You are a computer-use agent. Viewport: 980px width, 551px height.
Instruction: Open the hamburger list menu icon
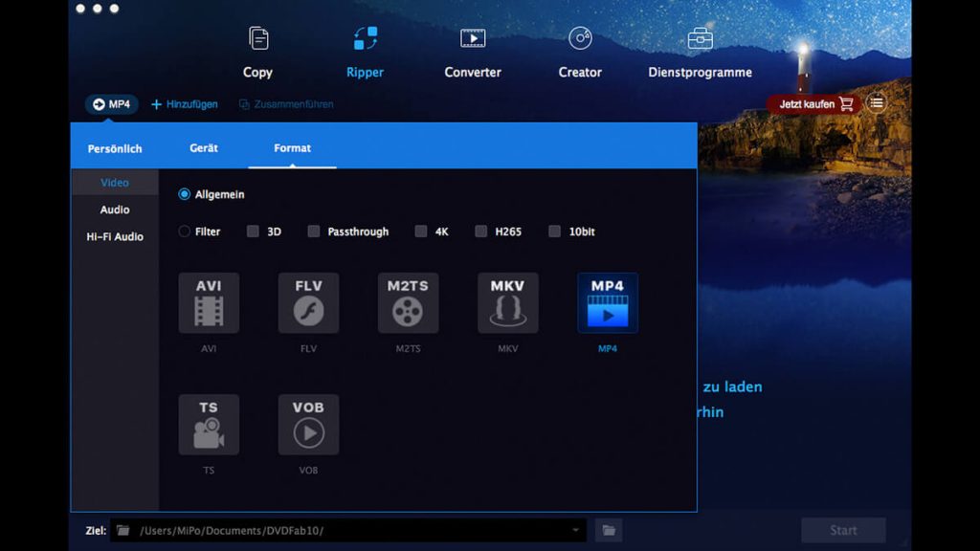tap(877, 103)
